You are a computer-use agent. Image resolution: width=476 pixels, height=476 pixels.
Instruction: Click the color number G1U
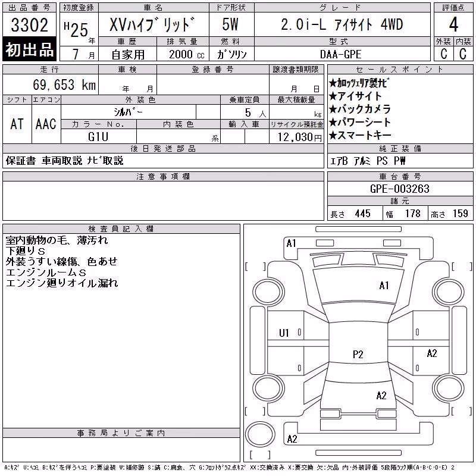point(98,137)
